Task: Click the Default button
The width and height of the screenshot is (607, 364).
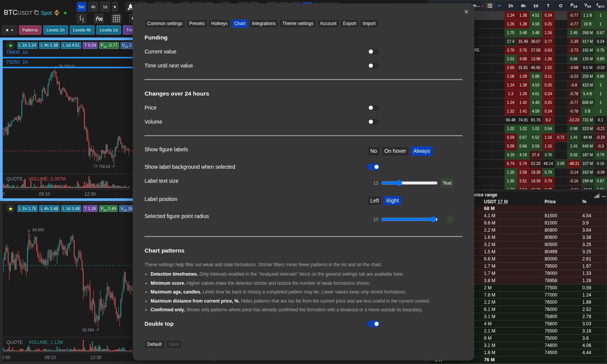Action: tap(154, 344)
